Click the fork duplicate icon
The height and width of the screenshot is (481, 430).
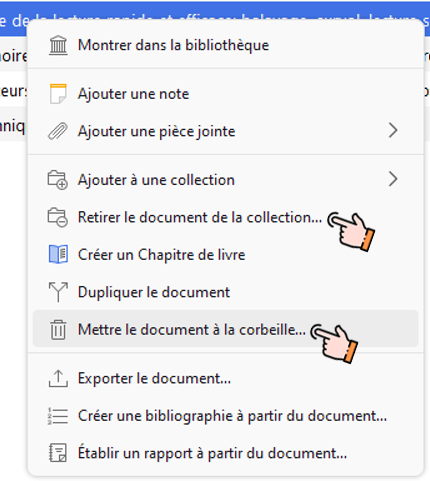point(58,292)
